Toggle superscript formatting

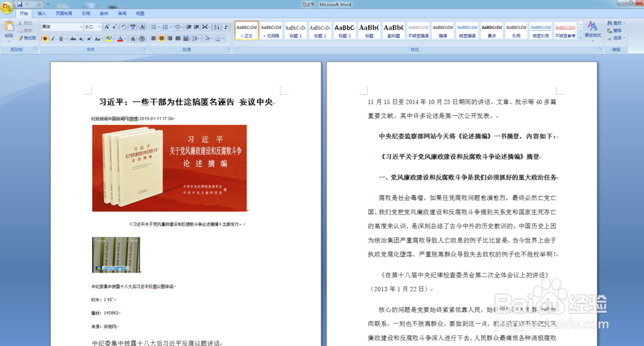(x=89, y=39)
